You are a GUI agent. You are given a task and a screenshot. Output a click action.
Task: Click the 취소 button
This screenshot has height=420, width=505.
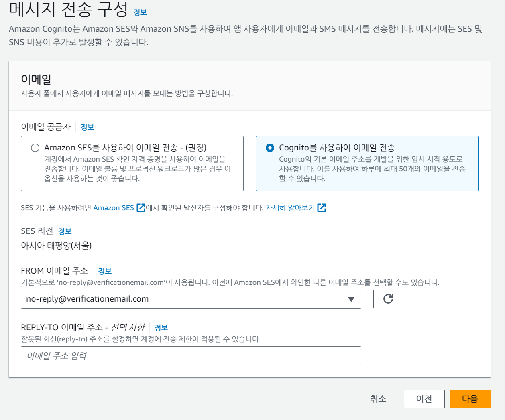pyautogui.click(x=378, y=399)
